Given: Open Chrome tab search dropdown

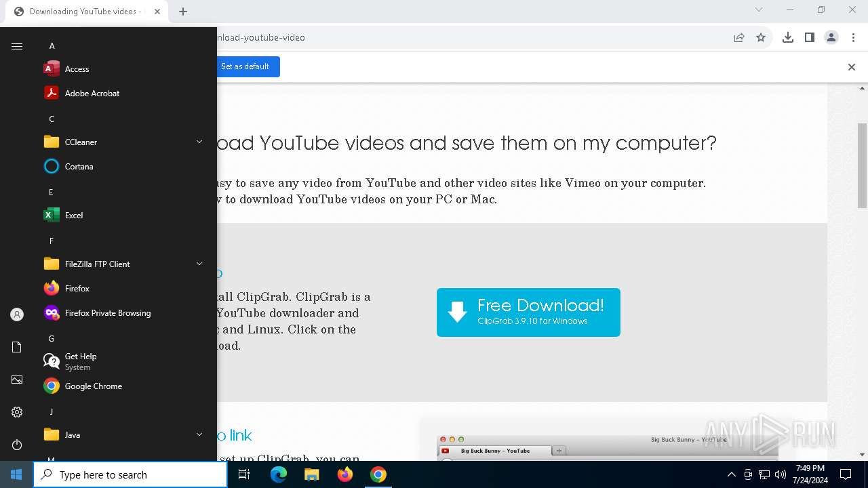Looking at the screenshot, I should pyautogui.click(x=759, y=9).
